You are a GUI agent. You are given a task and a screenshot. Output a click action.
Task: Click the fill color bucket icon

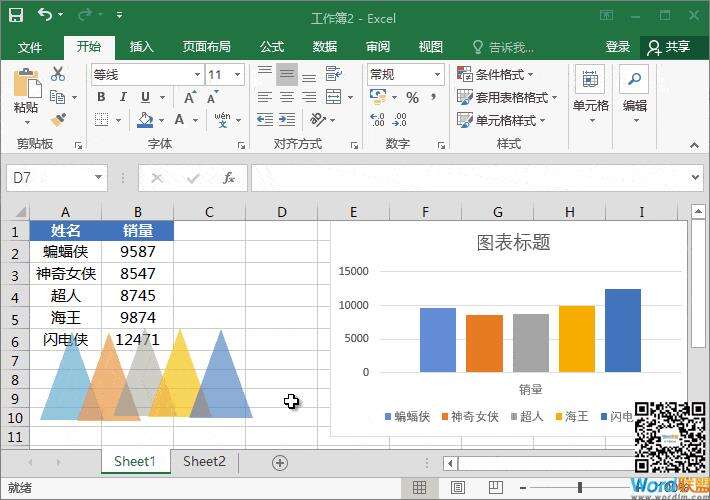point(146,120)
